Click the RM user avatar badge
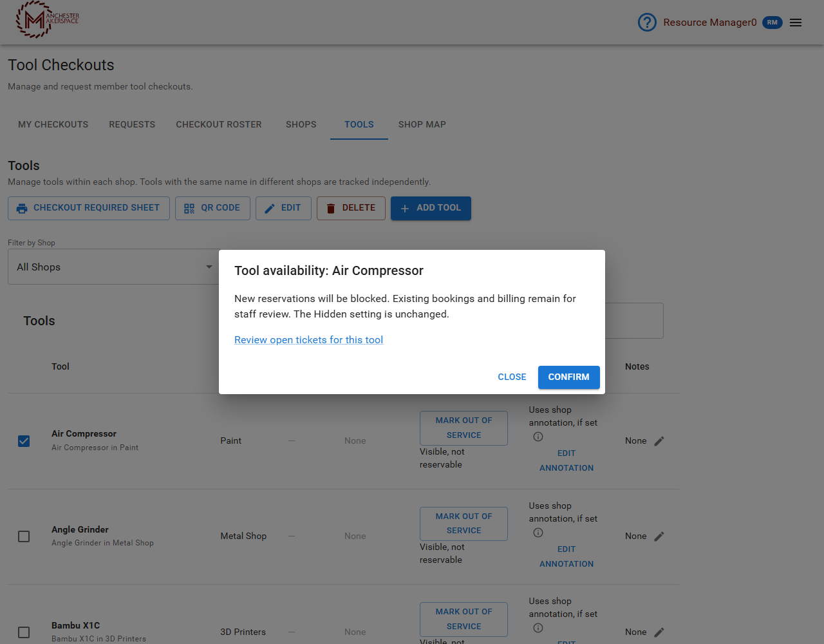This screenshot has width=824, height=644. (x=772, y=23)
